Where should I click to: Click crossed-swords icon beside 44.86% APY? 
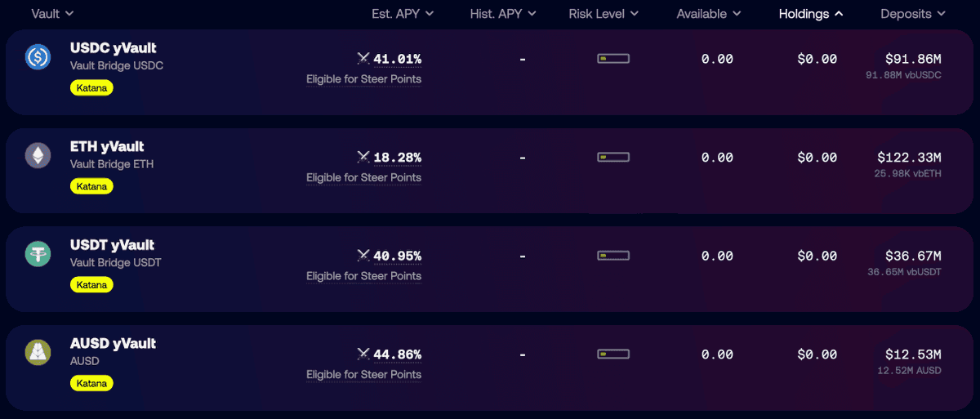coord(363,354)
